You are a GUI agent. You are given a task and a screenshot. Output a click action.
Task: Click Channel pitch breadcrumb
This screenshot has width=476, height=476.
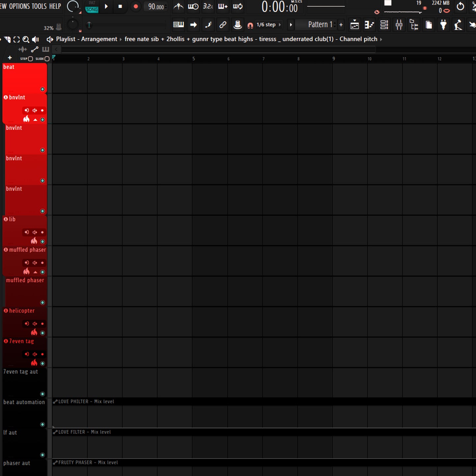pyautogui.click(x=358, y=39)
